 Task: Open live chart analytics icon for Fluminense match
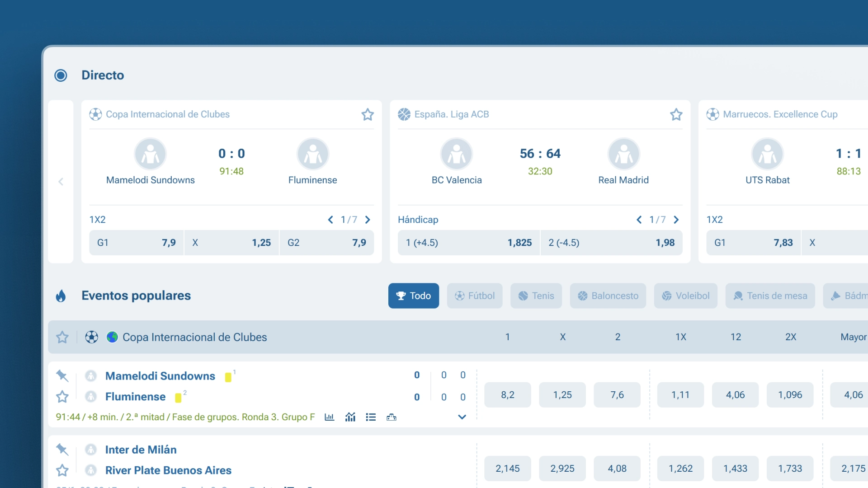pos(350,417)
